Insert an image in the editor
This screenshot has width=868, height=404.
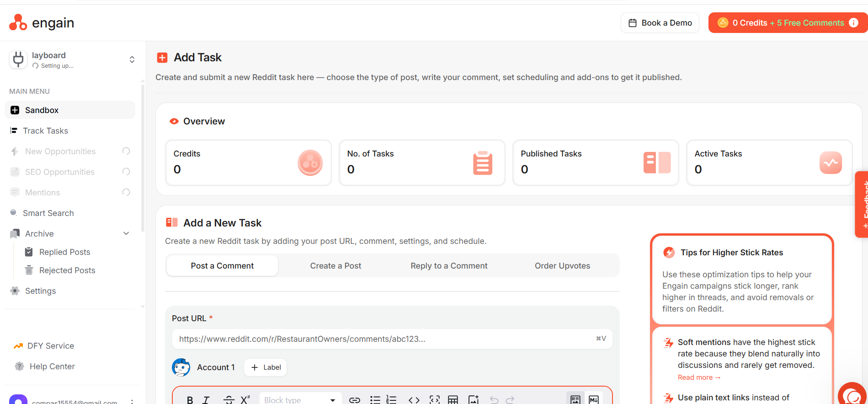[474, 400]
